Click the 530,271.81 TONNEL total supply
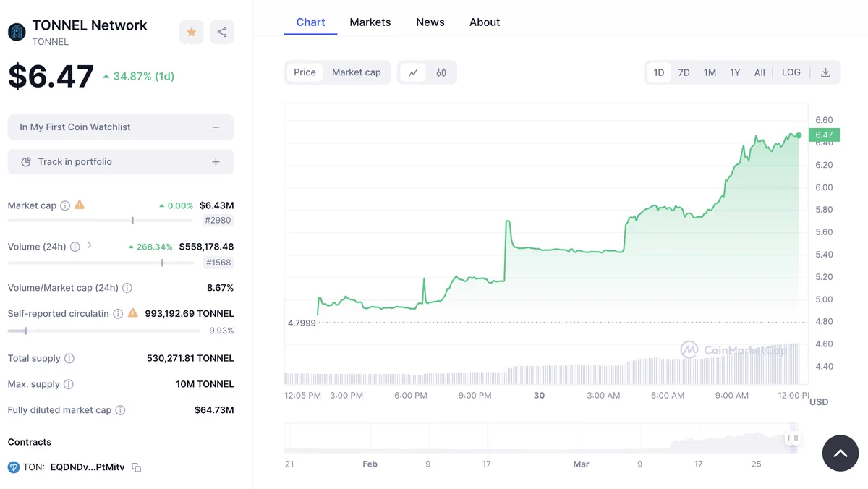Screen dimensions: 868x489 190,359
